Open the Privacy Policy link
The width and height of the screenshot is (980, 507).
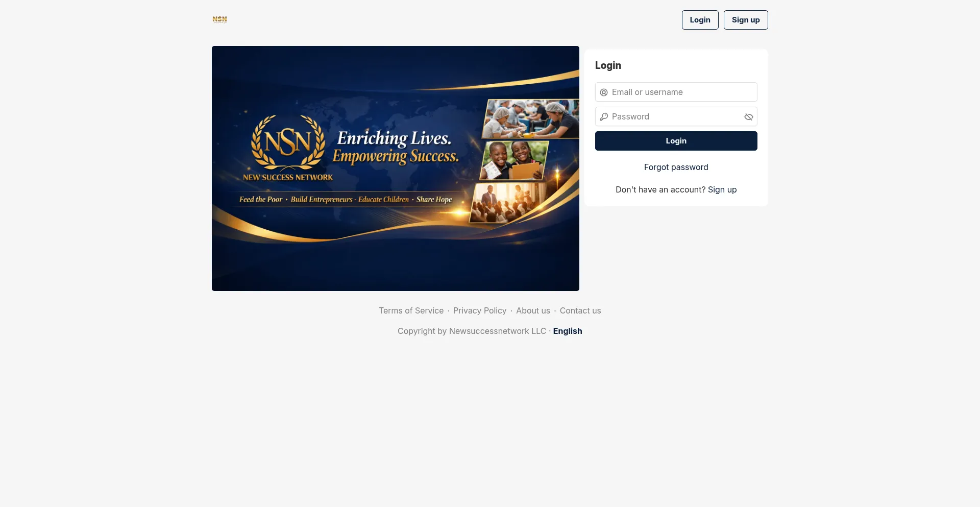click(480, 310)
